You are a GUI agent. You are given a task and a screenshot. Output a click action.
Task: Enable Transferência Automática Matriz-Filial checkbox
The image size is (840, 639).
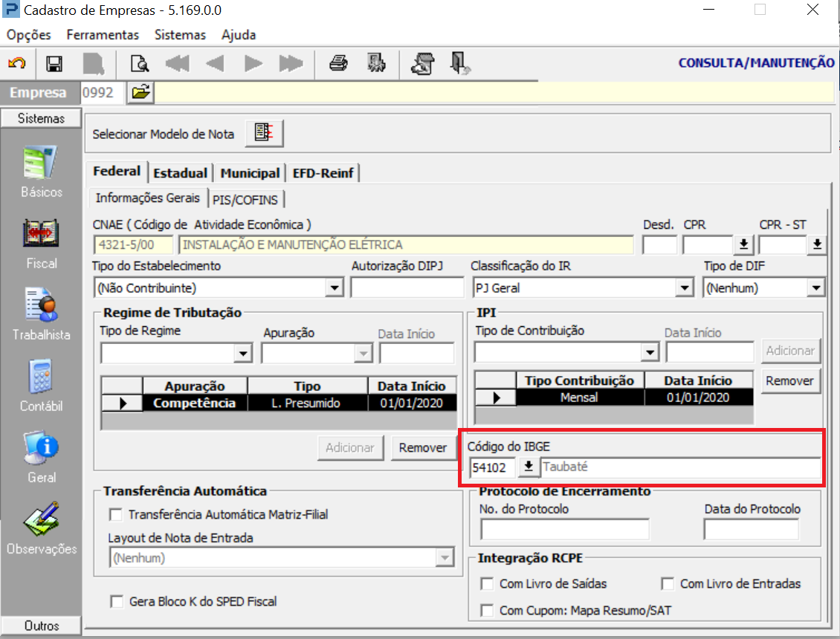pos(115,515)
